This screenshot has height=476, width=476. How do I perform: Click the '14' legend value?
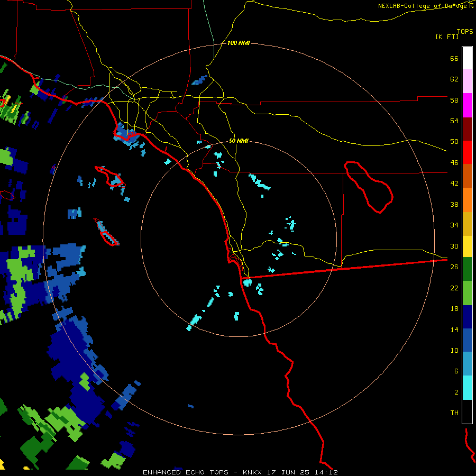pyautogui.click(x=454, y=329)
